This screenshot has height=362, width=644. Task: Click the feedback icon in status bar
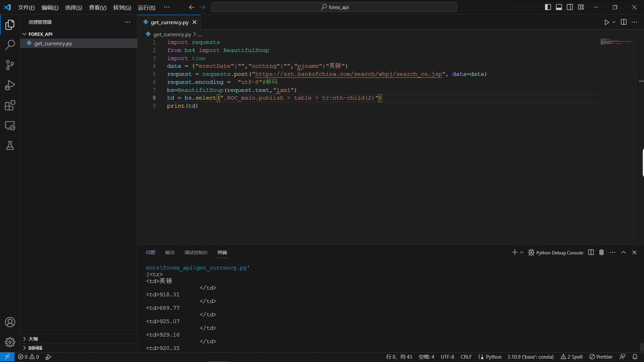(623, 357)
